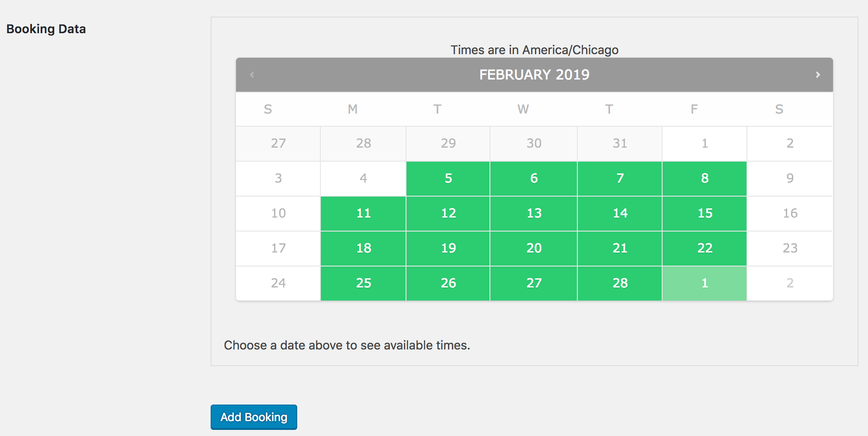
Task: Select February 22 for an appointment
Action: [704, 248]
